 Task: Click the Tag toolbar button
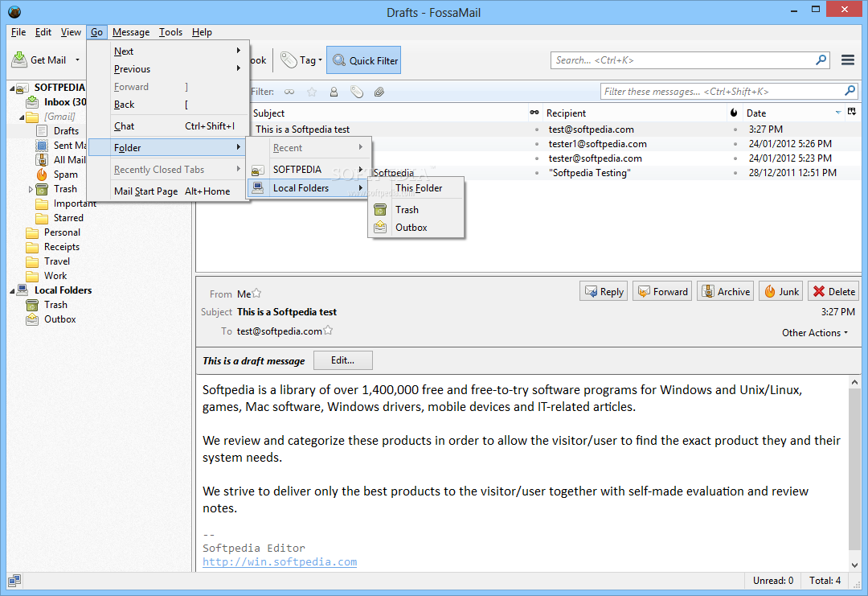tap(301, 60)
